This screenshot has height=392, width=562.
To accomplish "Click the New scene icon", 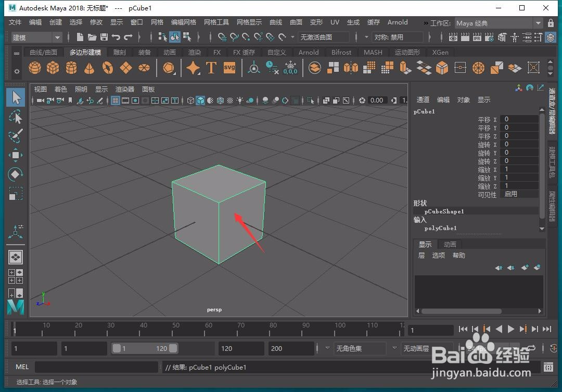I will pyautogui.click(x=80, y=37).
